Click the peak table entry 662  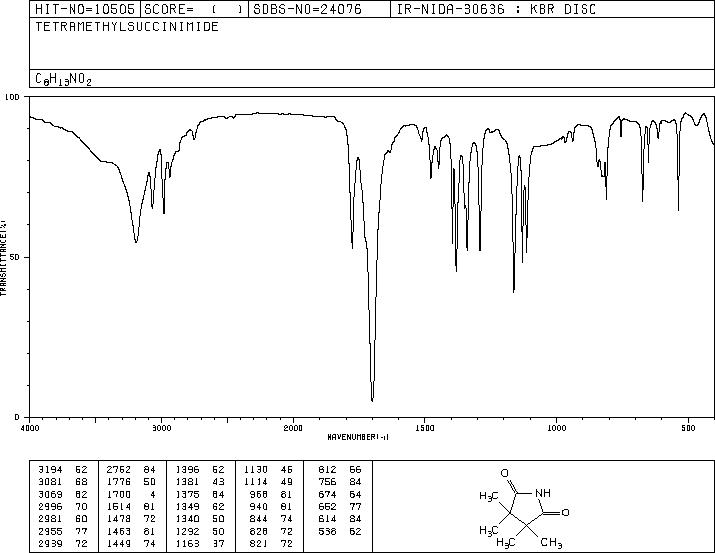pyautogui.click(x=327, y=506)
